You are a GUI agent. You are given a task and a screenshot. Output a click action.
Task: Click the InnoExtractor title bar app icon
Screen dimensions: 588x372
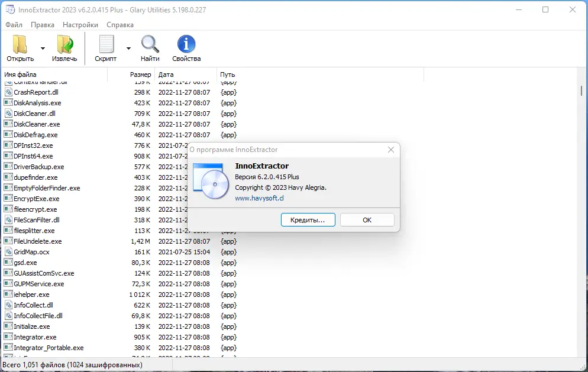(10, 9)
